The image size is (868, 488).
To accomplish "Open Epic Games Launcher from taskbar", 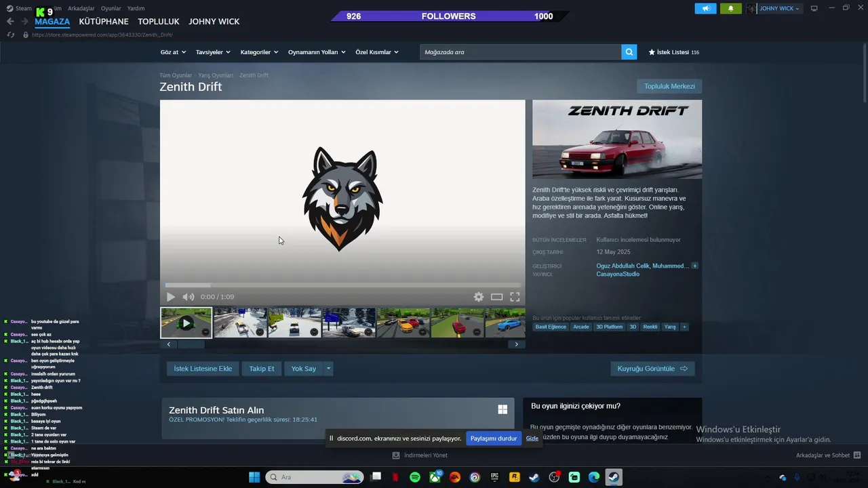I will pos(494,477).
